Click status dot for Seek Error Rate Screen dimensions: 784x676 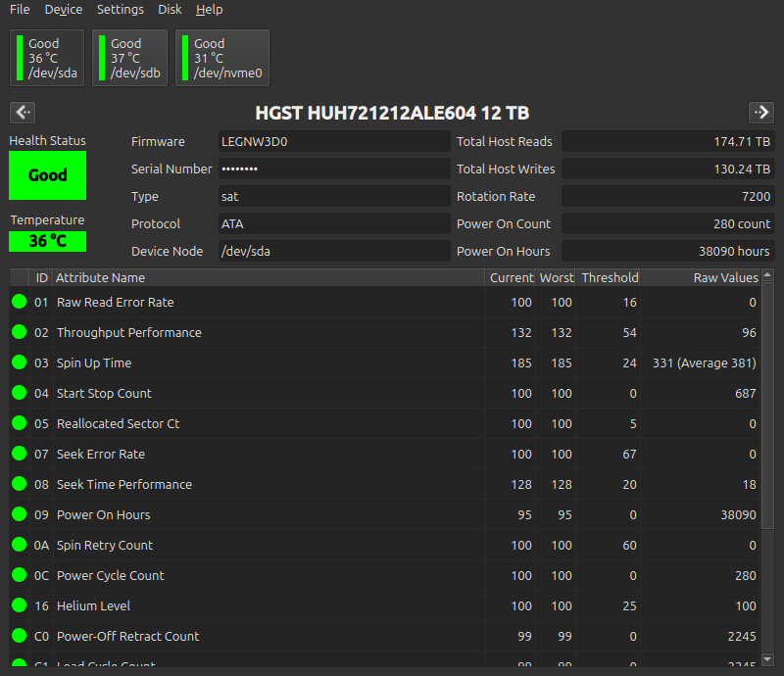click(19, 454)
